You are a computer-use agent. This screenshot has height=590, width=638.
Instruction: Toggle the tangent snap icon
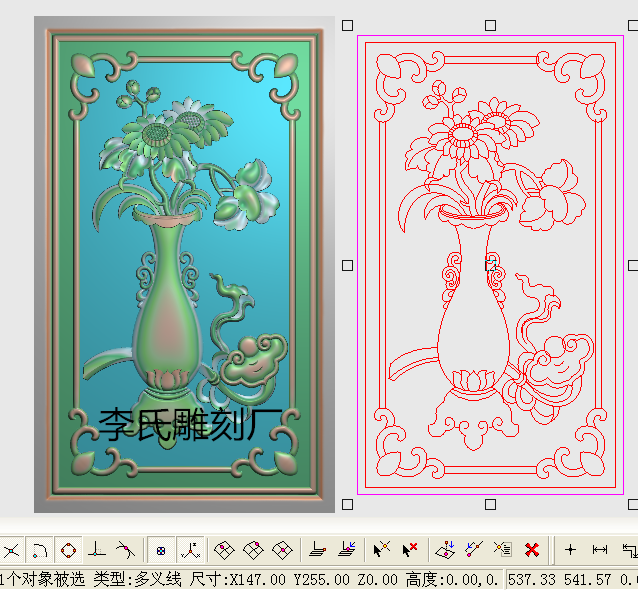pyautogui.click(x=126, y=550)
